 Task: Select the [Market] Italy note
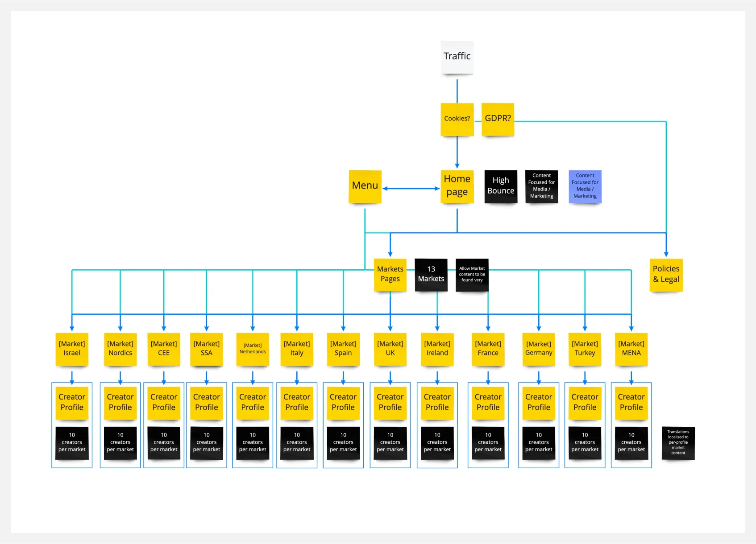297,350
